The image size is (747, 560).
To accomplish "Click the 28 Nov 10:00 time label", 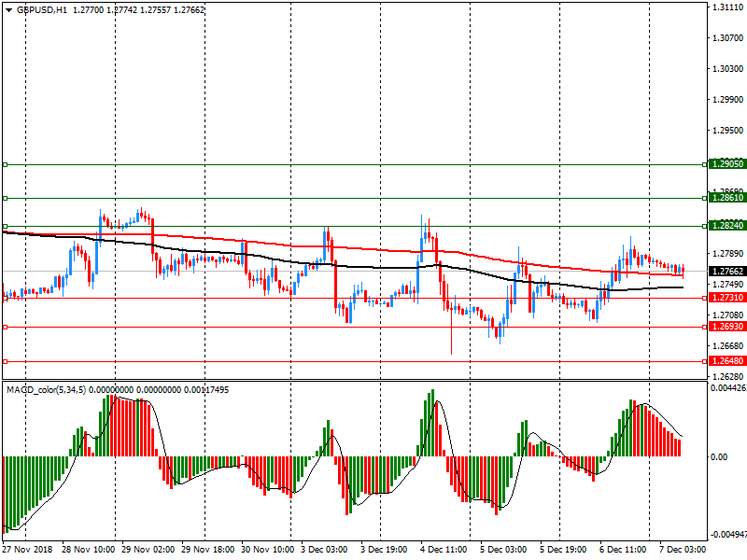I will tap(88, 549).
